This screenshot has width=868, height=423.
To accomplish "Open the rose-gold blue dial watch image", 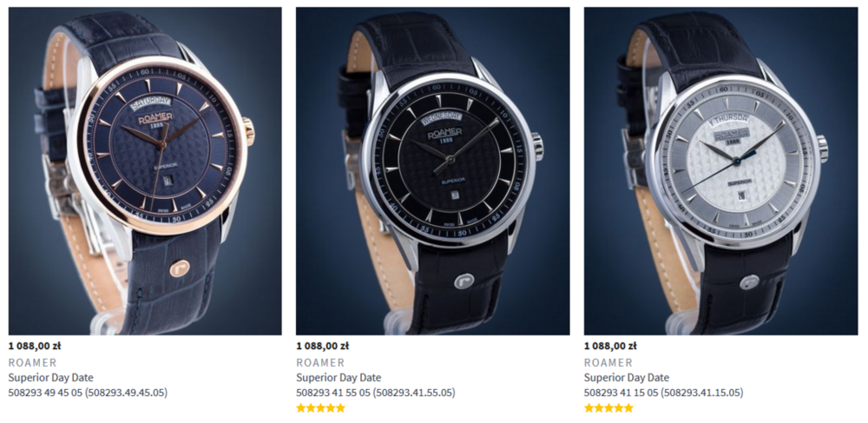I will click(x=145, y=171).
